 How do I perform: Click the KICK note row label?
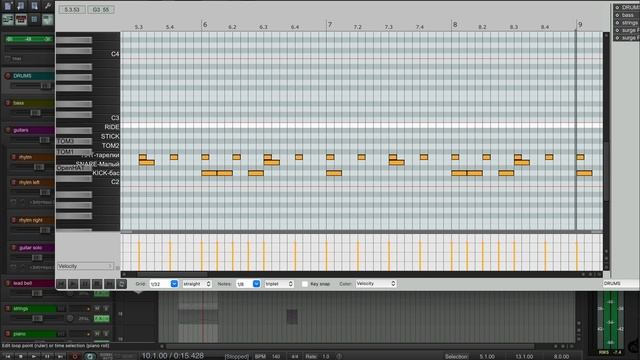(105, 173)
